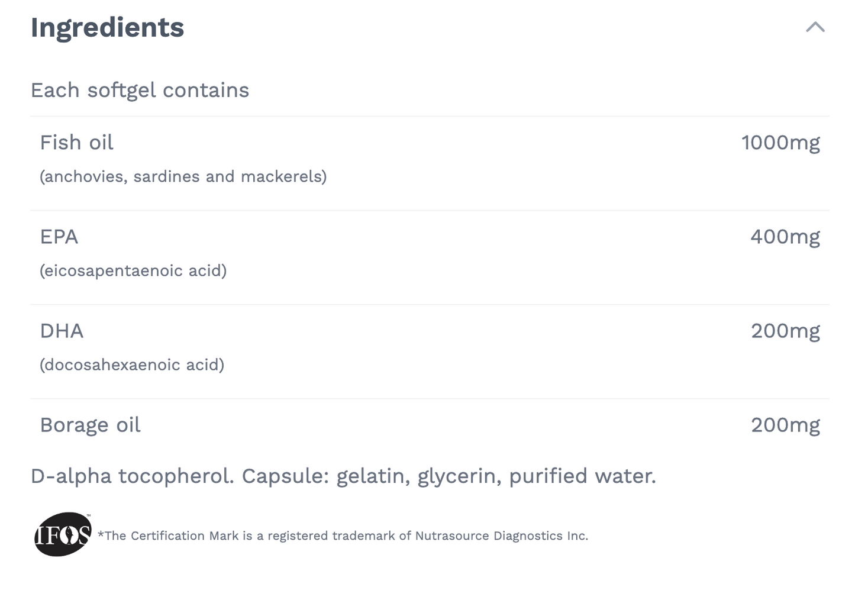Click the anchovies, sardines and mackerels note
Screen dimensions: 855x616
[183, 176]
